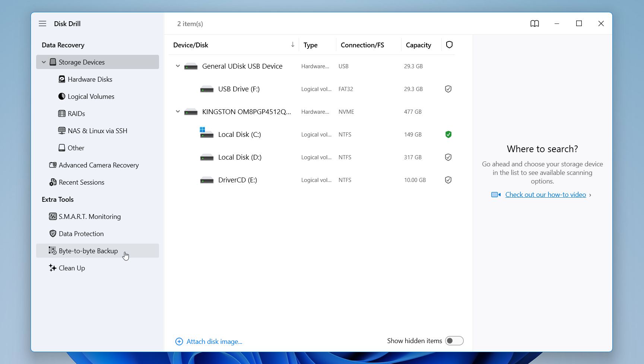Open Data Protection tool

point(81,233)
